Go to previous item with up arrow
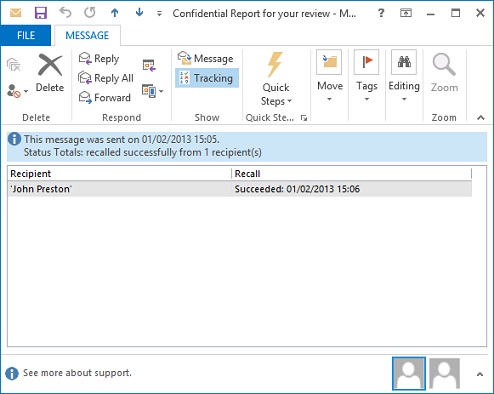Image resolution: width=494 pixels, height=394 pixels. coord(115,13)
